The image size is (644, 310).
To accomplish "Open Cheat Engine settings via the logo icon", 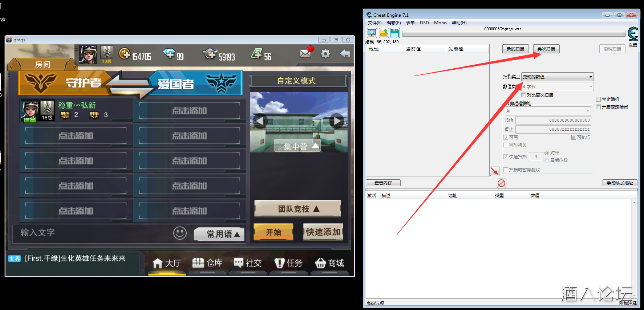I will pyautogui.click(x=633, y=34).
